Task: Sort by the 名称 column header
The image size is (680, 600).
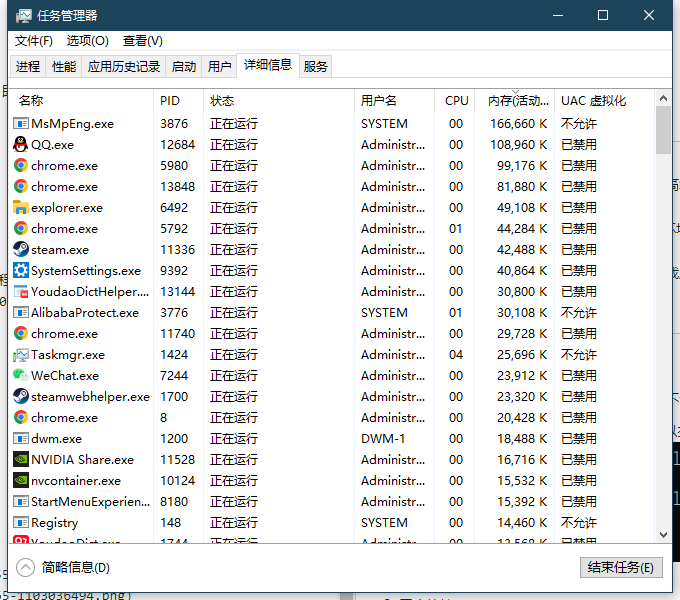Action: (x=82, y=101)
